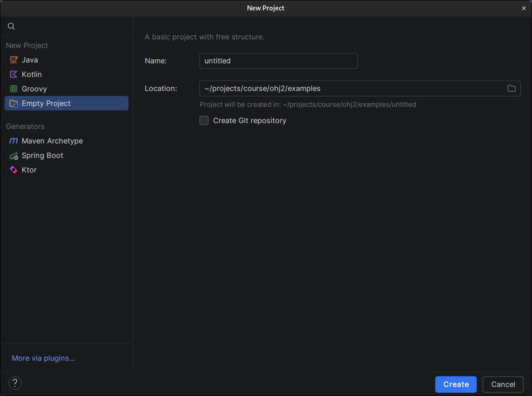Click the Ktor diamond icon
The width and height of the screenshot is (532, 396).
tap(14, 170)
